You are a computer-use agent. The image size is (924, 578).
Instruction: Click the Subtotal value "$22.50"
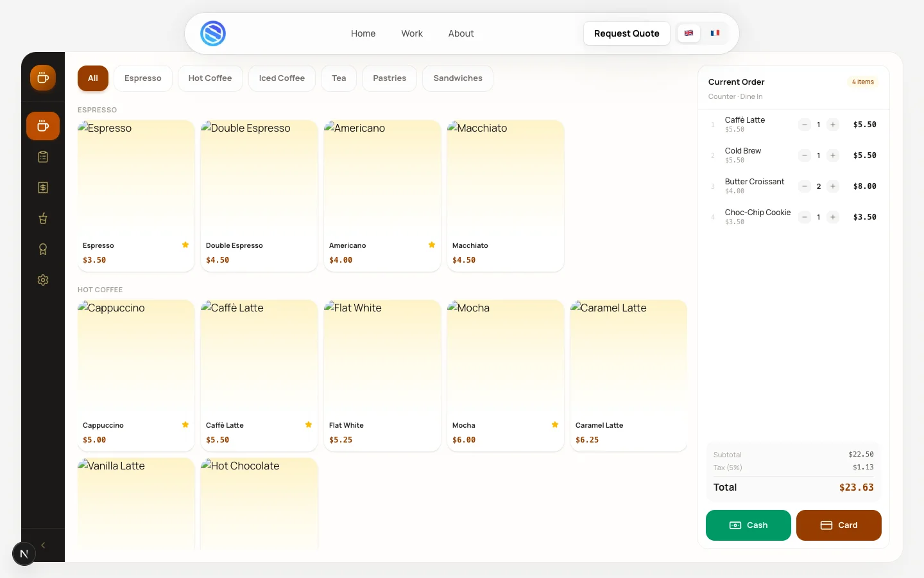pyautogui.click(x=861, y=454)
